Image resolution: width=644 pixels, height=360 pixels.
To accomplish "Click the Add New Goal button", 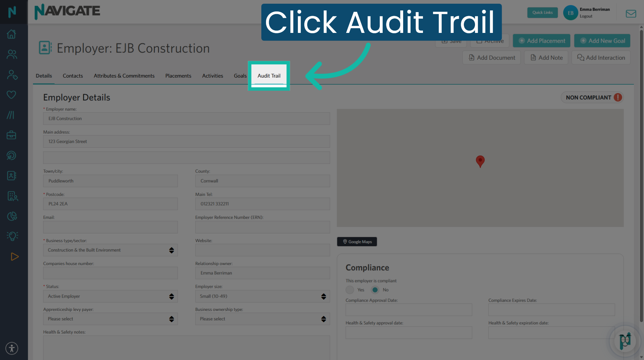I will pyautogui.click(x=602, y=41).
